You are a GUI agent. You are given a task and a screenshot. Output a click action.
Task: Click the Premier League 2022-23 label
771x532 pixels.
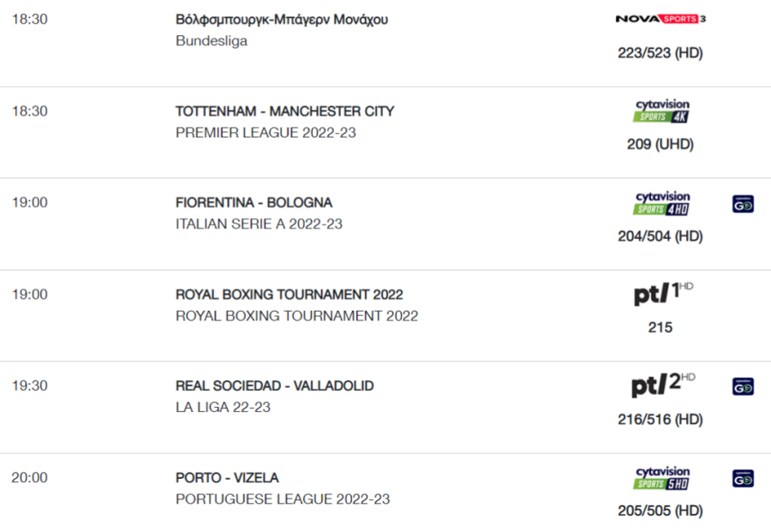click(266, 133)
